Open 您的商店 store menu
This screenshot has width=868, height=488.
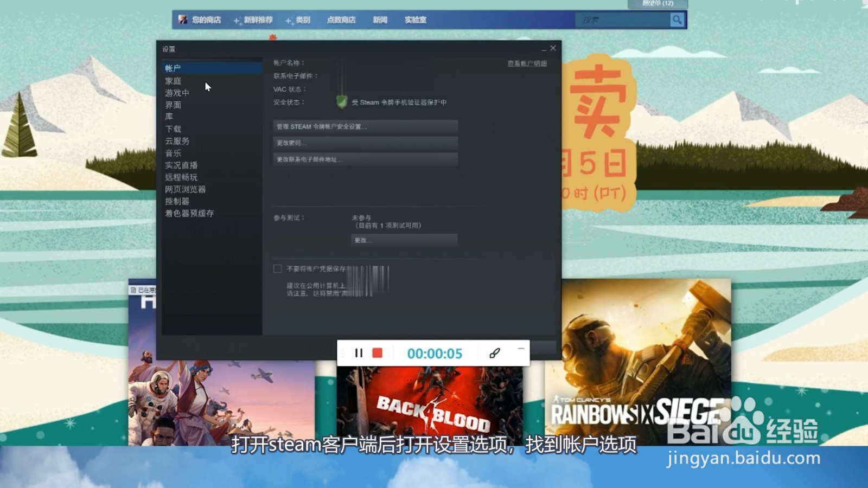click(x=206, y=20)
